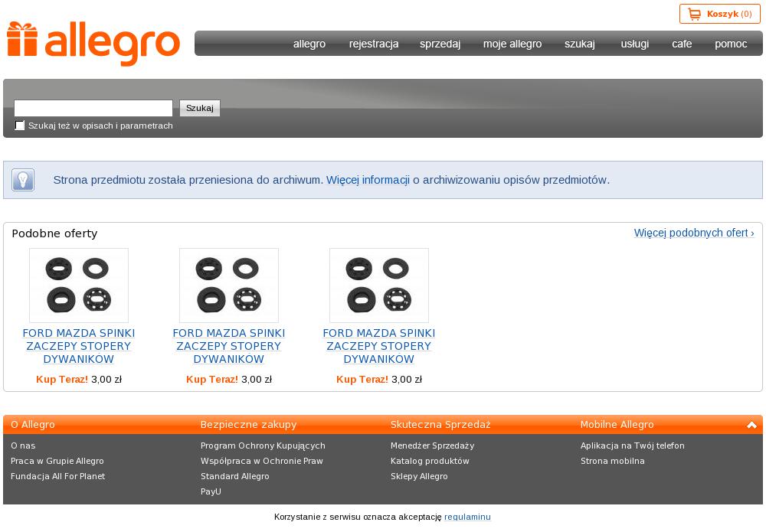The image size is (766, 532).
Task: Click 'Skuteczna Sprzedaż' footer heading
Action: pos(440,425)
